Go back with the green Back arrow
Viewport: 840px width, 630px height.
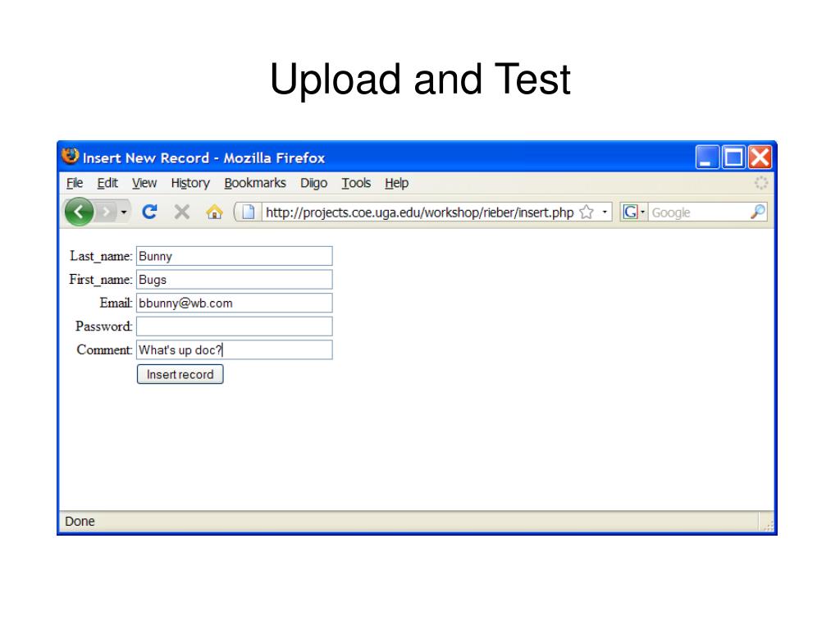[79, 212]
